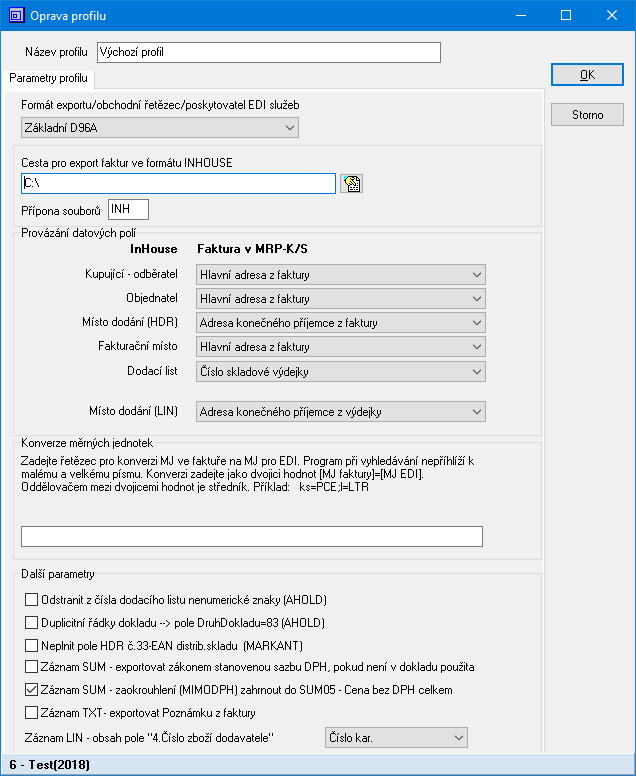636x776 pixels.
Task: Click the browse folder icon for export path
Action: click(x=350, y=183)
